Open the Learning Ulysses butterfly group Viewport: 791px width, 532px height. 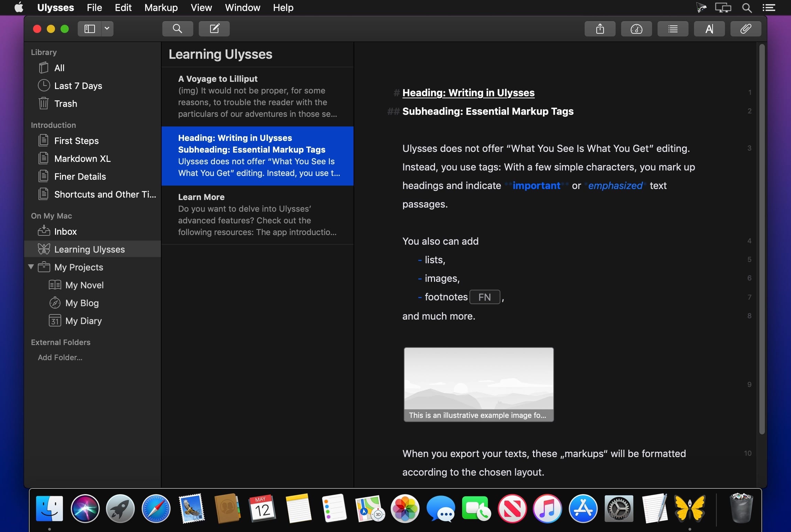(89, 249)
